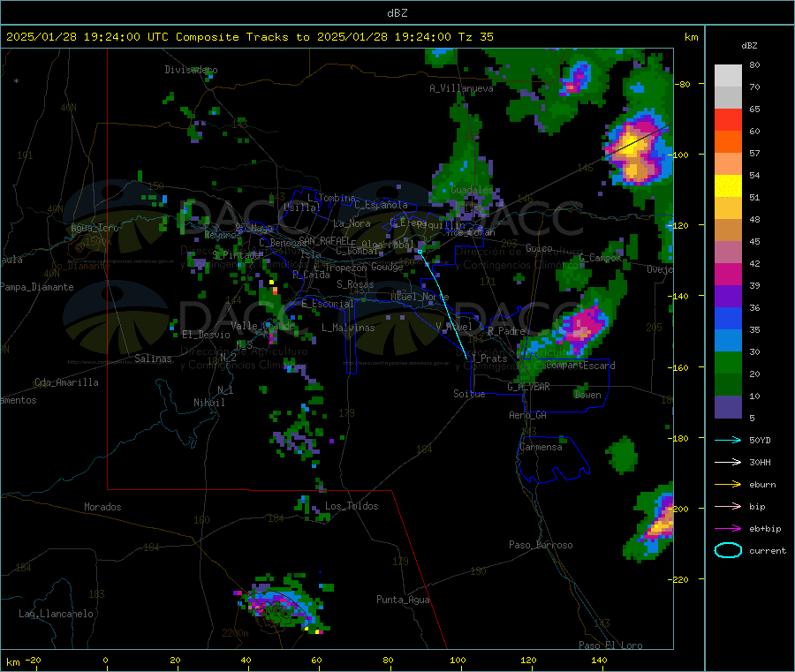Viewport: 795px width, 672px height.
Task: Pick the orange 57–60 dBZ swatch
Action: point(728,142)
